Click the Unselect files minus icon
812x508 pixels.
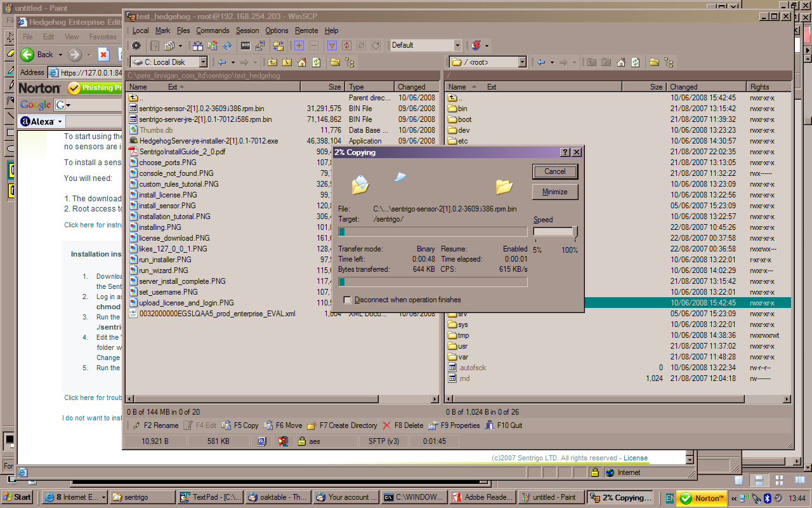(x=313, y=45)
